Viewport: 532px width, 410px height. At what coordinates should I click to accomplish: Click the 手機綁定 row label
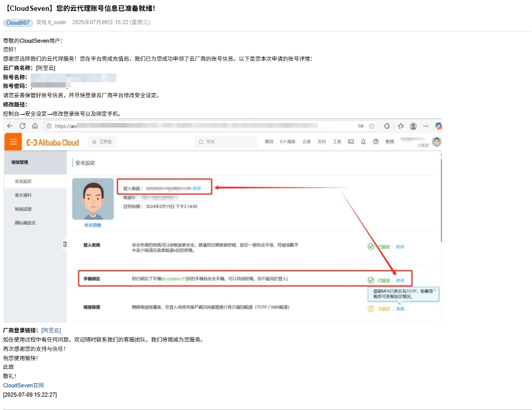(92, 279)
